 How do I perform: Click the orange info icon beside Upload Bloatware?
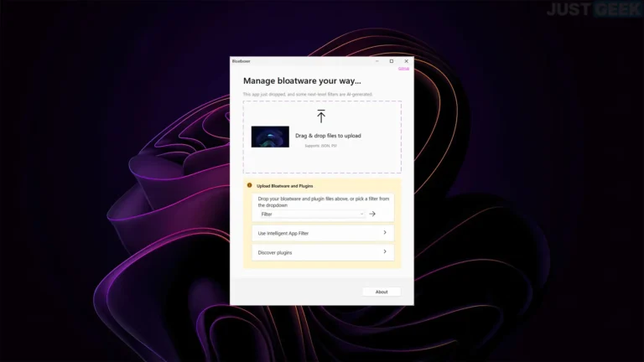(249, 185)
